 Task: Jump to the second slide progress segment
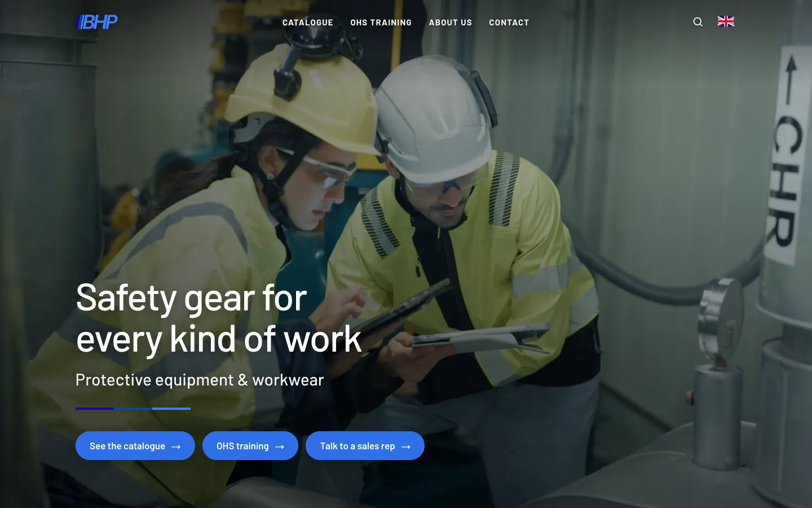(x=133, y=408)
